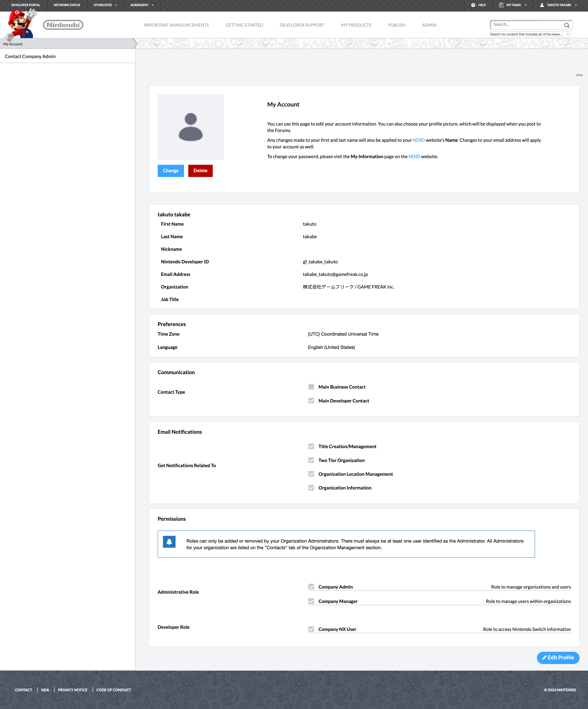
Task: Click into the Search input field
Action: (527, 25)
